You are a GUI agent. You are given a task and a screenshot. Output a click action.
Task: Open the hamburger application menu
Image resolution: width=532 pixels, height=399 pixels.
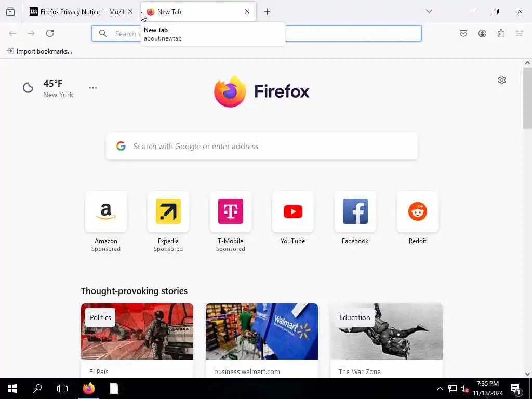click(x=520, y=33)
